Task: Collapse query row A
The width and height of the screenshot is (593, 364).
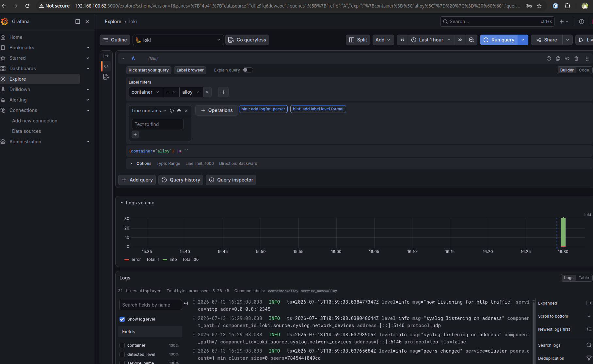Action: tap(123, 58)
